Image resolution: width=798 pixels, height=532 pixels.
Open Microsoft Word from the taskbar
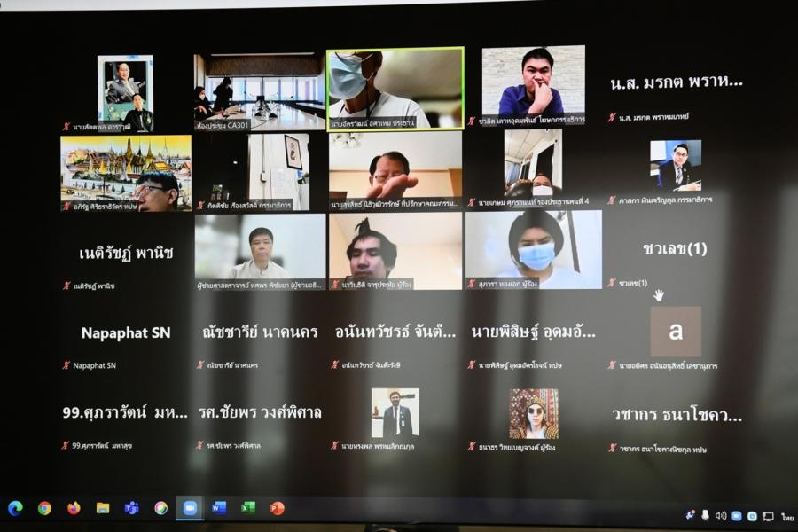click(x=219, y=508)
